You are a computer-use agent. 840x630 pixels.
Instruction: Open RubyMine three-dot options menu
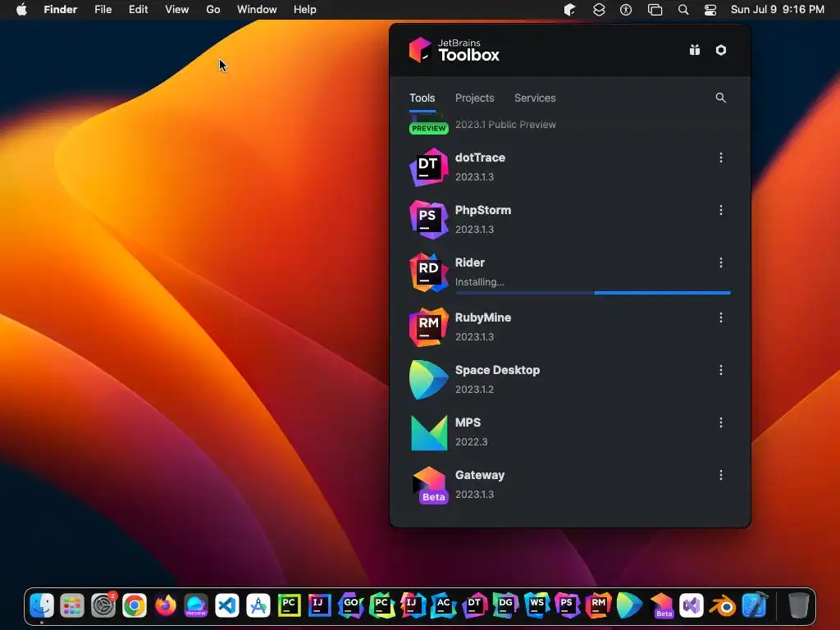point(721,317)
